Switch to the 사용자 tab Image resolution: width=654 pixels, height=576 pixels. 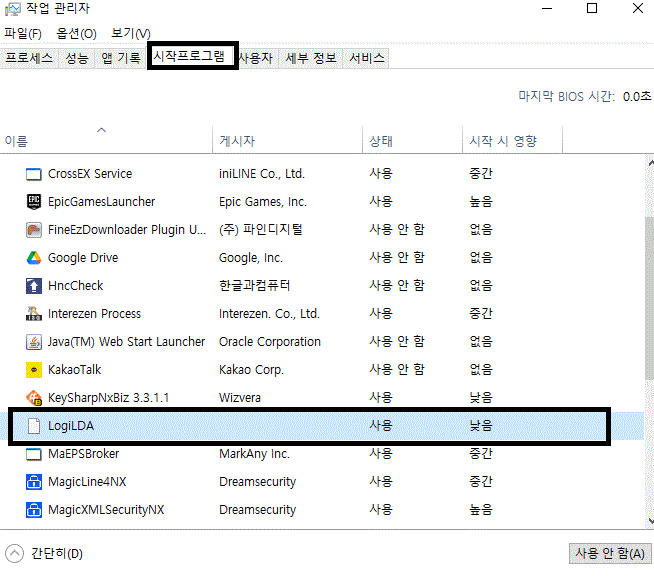(256, 58)
